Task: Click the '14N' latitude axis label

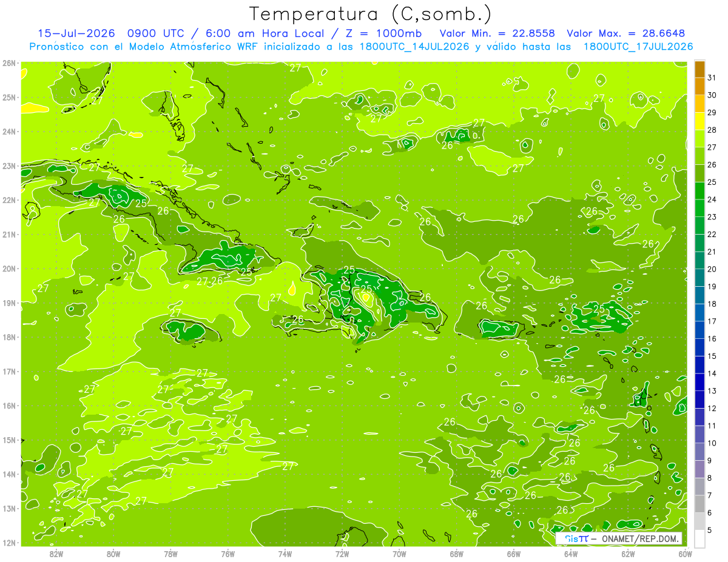Action: (x=9, y=474)
